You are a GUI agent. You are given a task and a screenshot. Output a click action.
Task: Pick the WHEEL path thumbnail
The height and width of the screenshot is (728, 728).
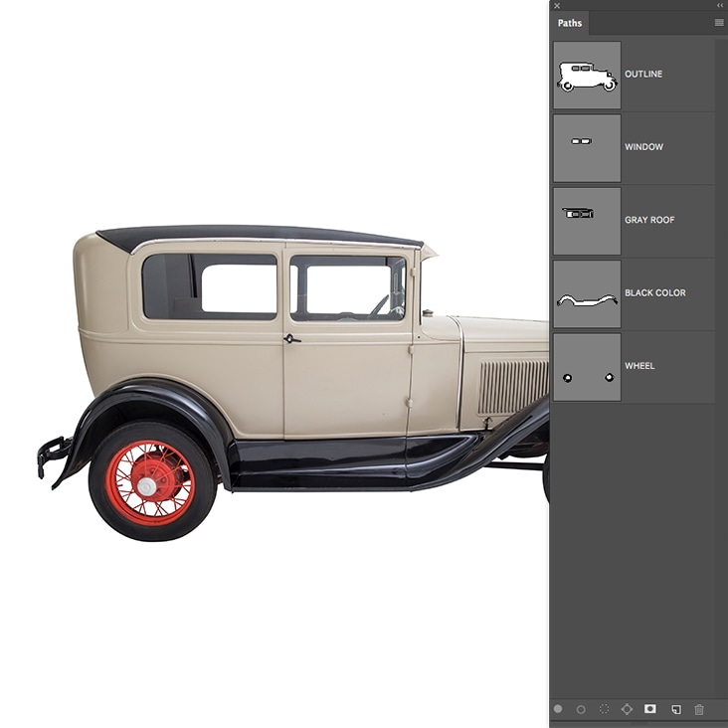[x=587, y=367]
